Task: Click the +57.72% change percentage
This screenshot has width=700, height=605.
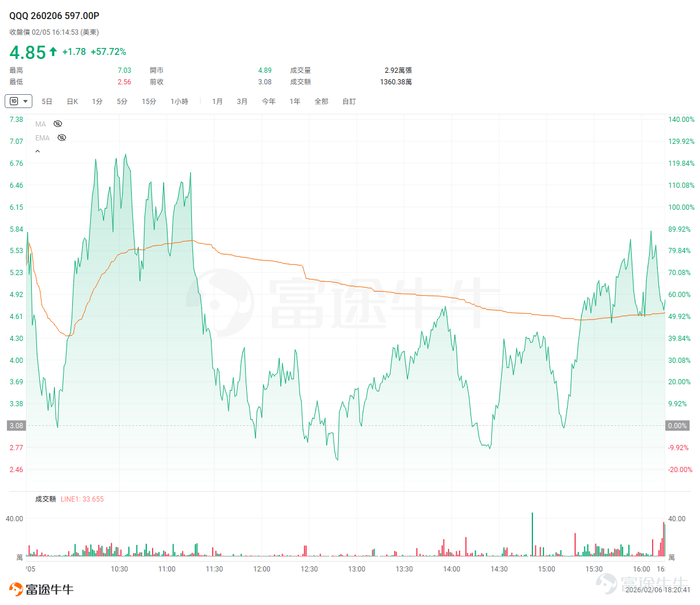Action: click(x=109, y=52)
